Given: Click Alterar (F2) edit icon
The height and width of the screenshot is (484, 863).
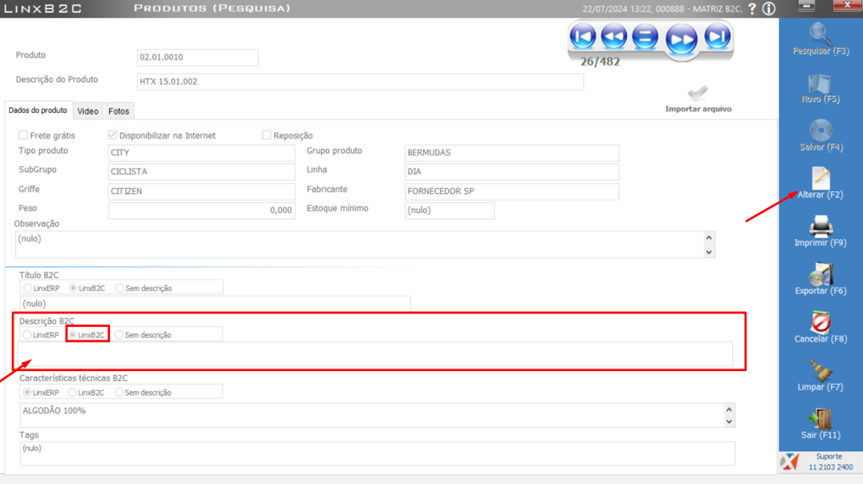Looking at the screenshot, I should pyautogui.click(x=821, y=177).
